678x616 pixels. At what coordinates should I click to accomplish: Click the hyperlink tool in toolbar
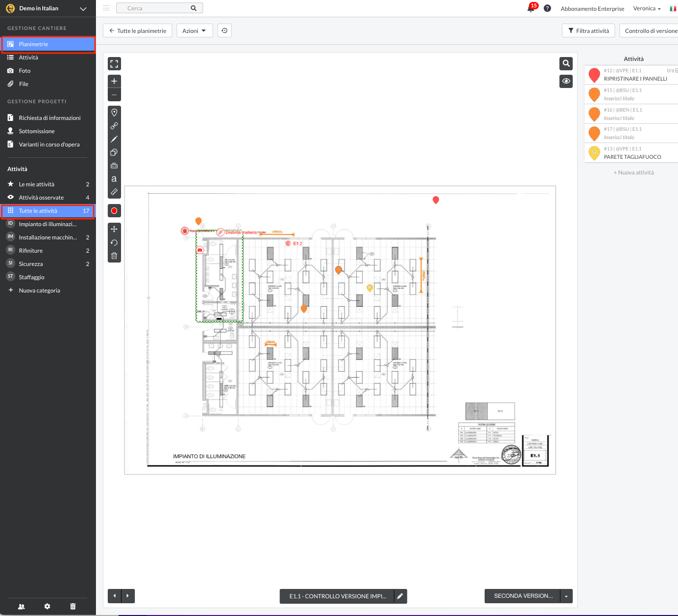114,126
